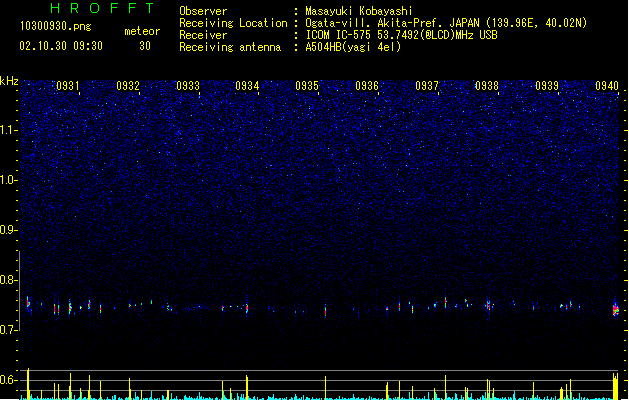Click the Observer label
The height and width of the screenshot is (400, 629).
[x=203, y=11]
